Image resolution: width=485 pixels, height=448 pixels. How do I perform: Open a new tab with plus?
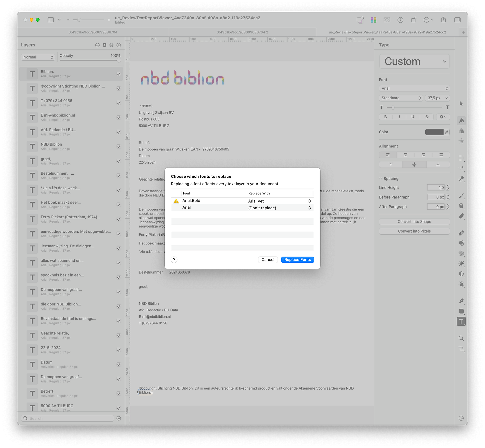coord(463,32)
